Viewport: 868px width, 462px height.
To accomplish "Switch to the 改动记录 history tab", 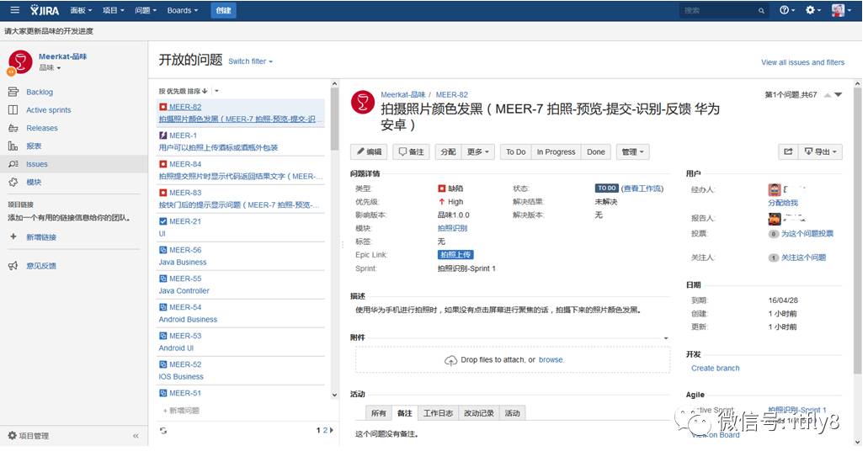I will click(479, 413).
